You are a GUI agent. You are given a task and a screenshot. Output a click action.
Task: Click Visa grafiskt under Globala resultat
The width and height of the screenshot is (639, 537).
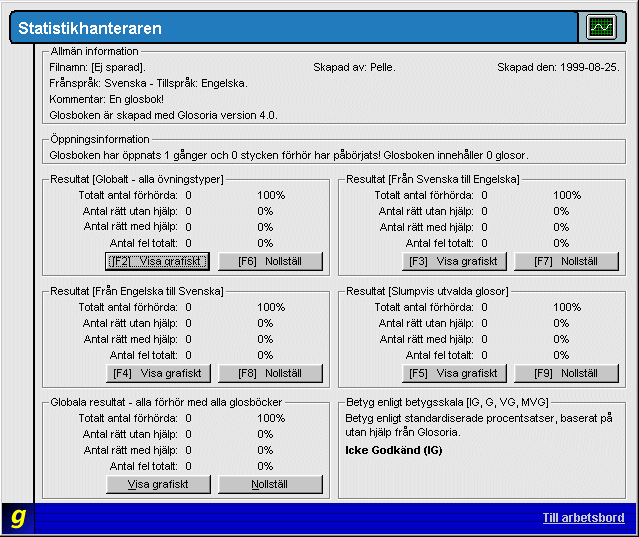click(159, 485)
